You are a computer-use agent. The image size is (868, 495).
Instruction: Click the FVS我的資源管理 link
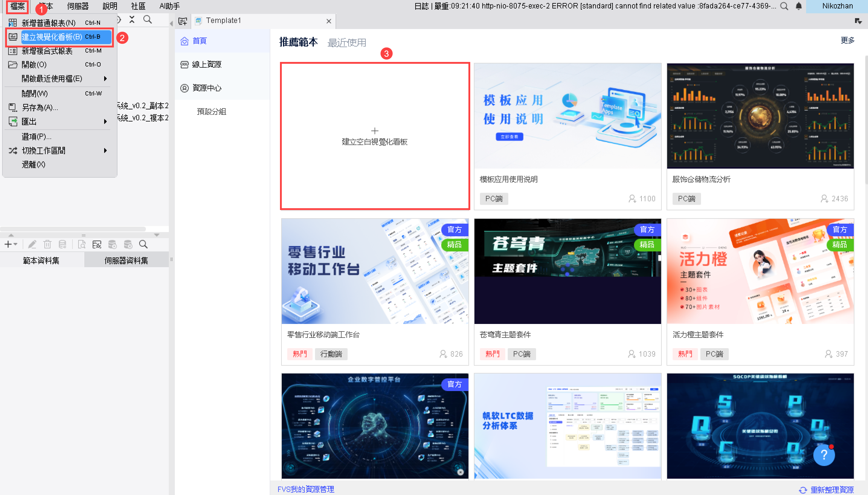click(306, 489)
